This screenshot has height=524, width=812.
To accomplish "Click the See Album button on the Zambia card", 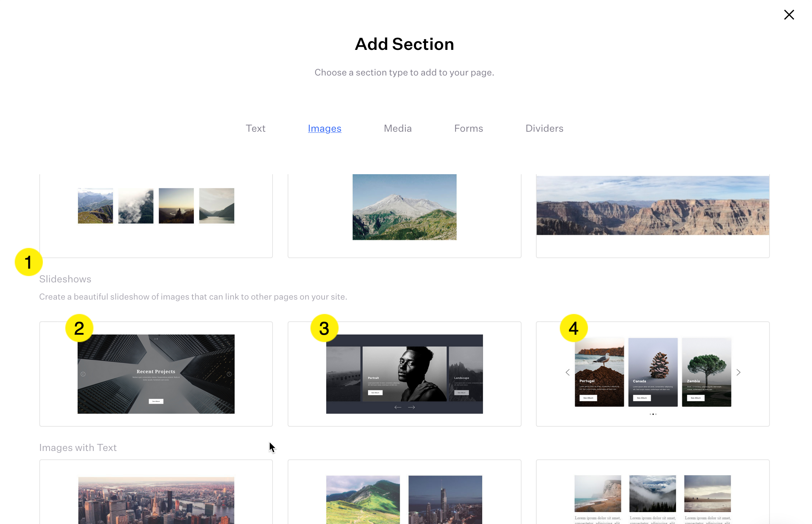I will point(695,398).
